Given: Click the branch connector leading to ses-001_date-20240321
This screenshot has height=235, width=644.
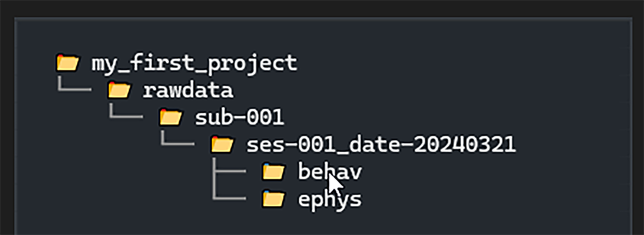Looking at the screenshot, I should point(177,143).
